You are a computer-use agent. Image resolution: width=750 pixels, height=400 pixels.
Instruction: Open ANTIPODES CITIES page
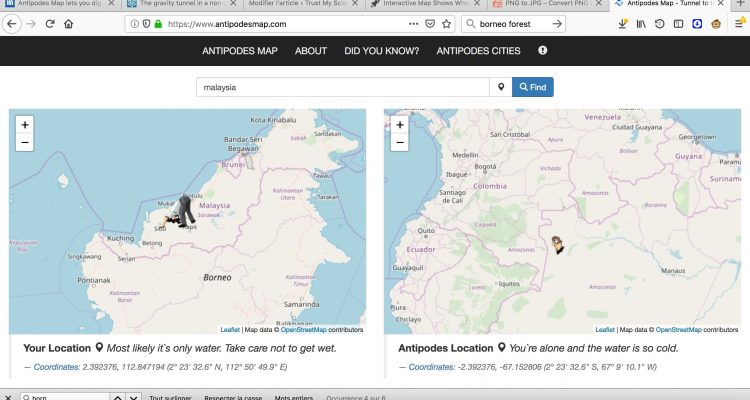[478, 51]
